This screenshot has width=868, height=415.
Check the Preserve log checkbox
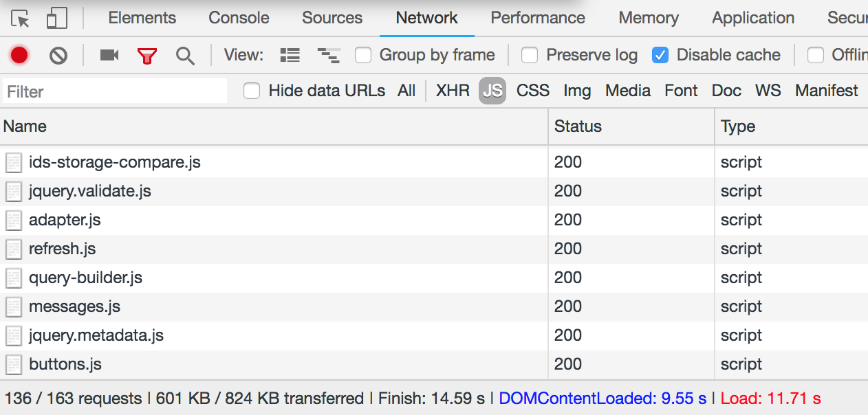point(530,55)
